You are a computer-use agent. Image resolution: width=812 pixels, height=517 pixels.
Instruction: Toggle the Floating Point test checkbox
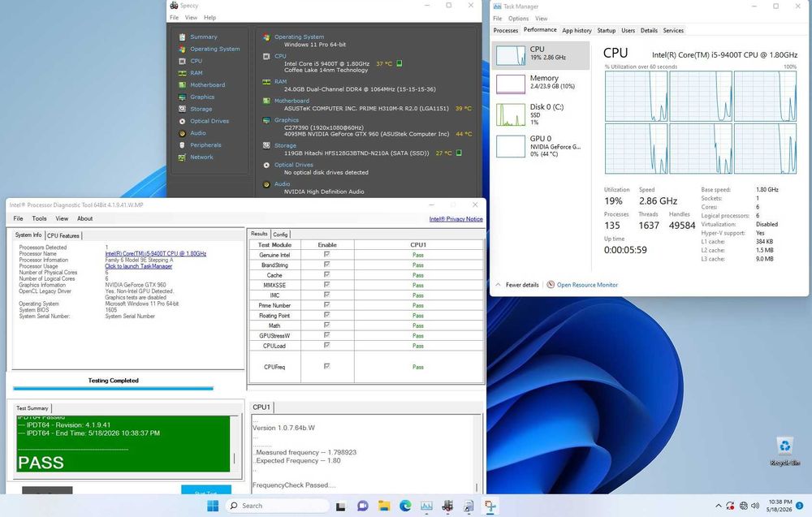pyautogui.click(x=326, y=315)
